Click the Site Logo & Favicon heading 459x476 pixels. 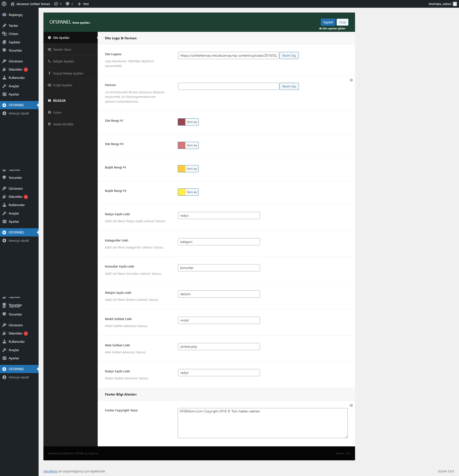121,38
